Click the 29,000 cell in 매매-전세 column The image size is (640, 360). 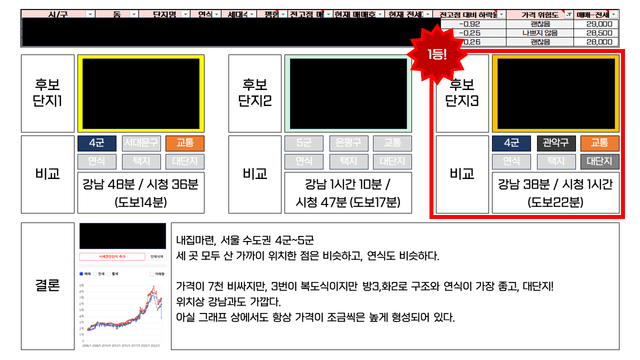[596, 24]
